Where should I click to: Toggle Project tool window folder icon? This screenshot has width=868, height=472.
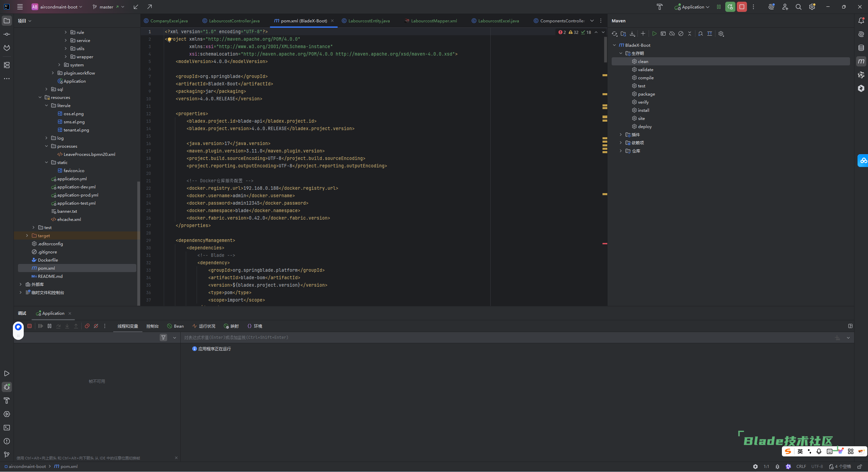tap(7, 21)
